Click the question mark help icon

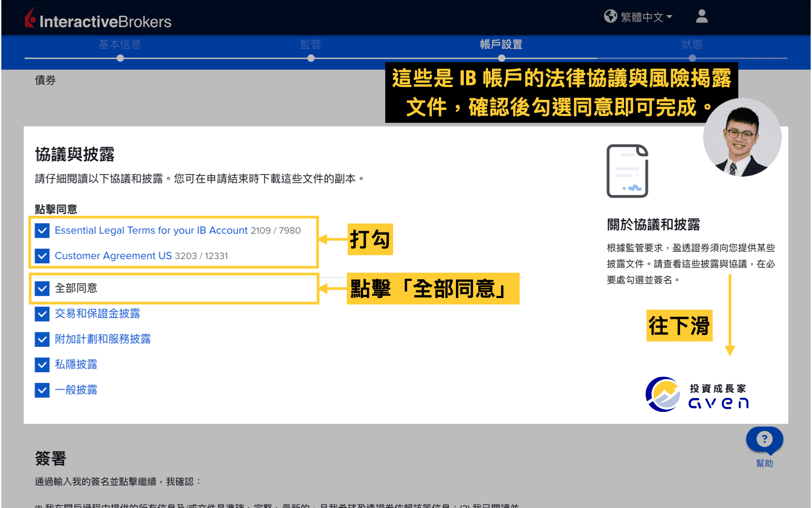(764, 439)
